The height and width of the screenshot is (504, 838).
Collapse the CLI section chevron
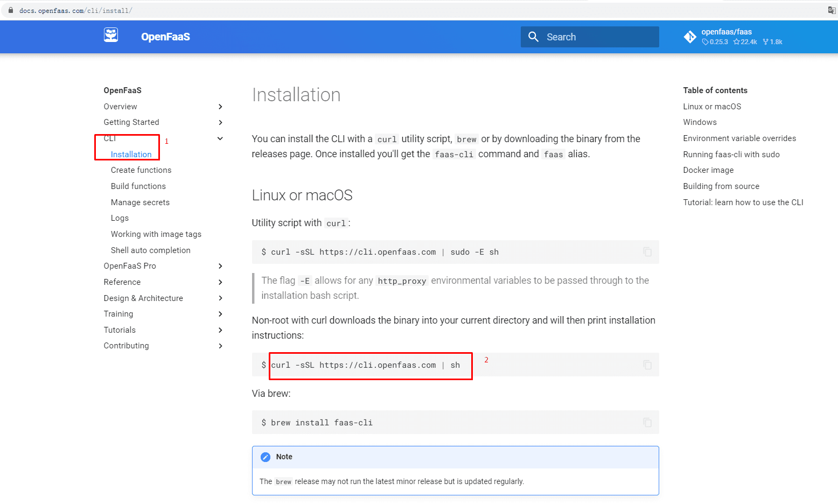(x=220, y=138)
